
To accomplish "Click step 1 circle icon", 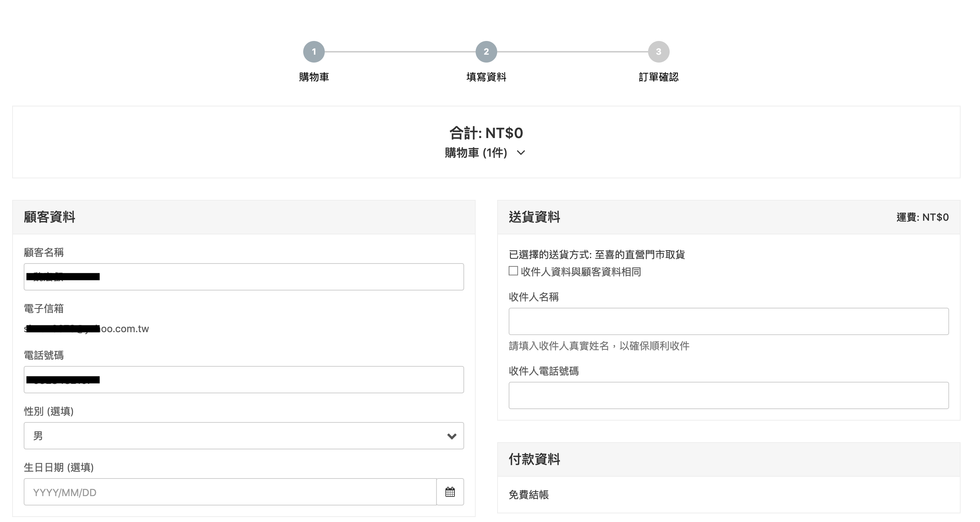I will [314, 52].
